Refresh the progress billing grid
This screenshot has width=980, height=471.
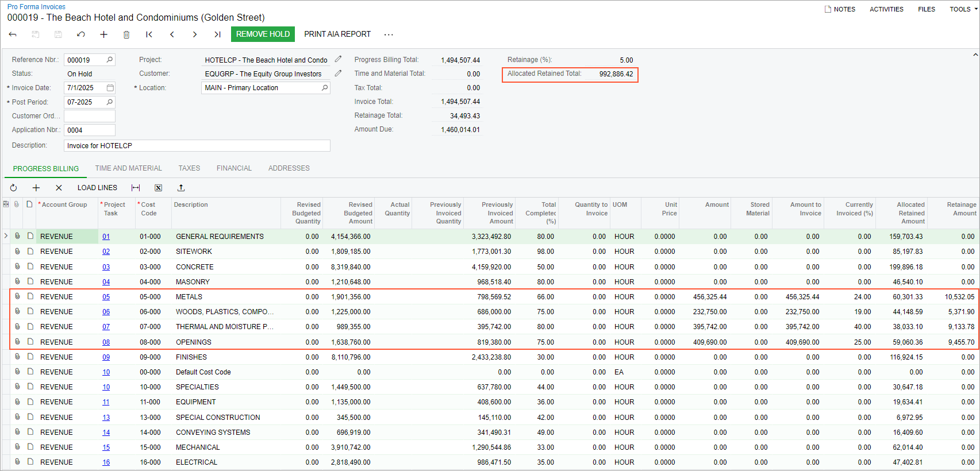13,188
